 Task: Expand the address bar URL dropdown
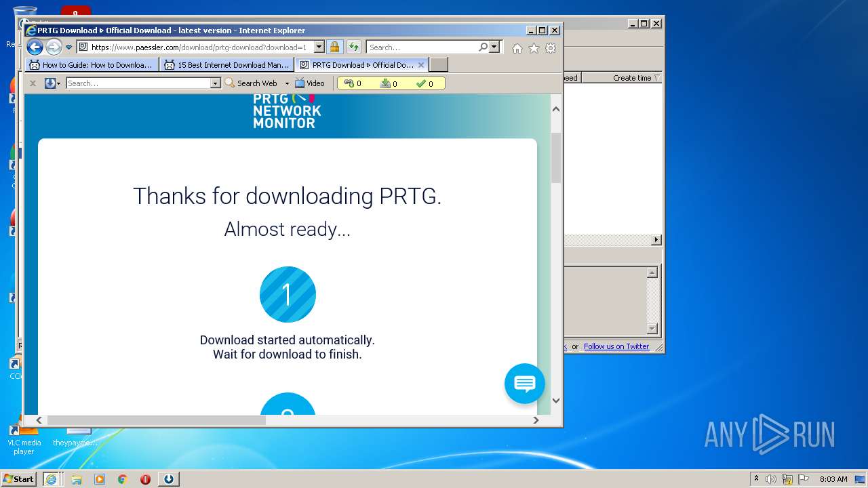pos(319,47)
